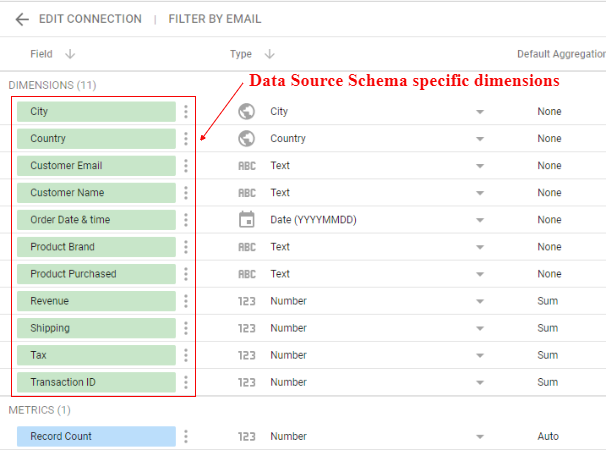606x450 pixels.
Task: Click the Auto aggregation for Record Count
Action: pos(548,436)
